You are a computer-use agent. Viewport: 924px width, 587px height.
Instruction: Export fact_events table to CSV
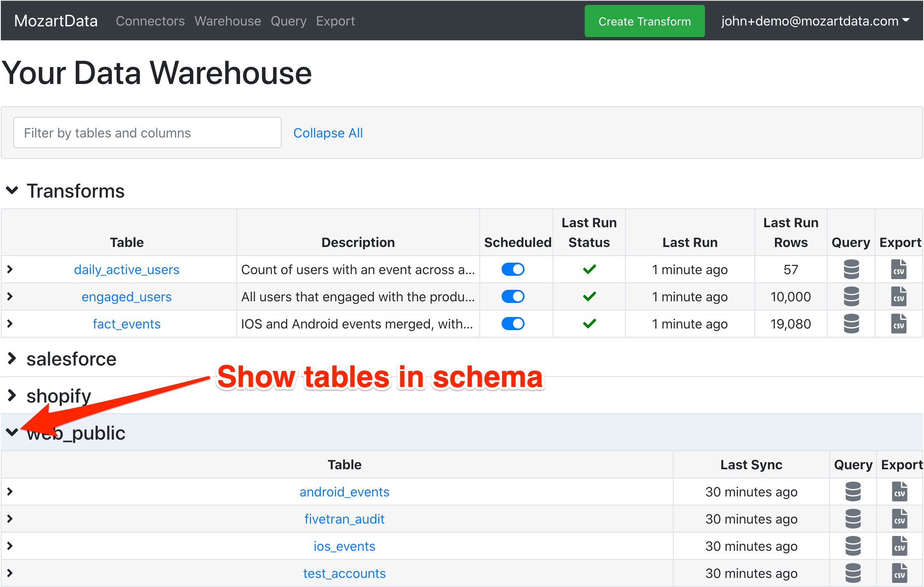pyautogui.click(x=898, y=324)
